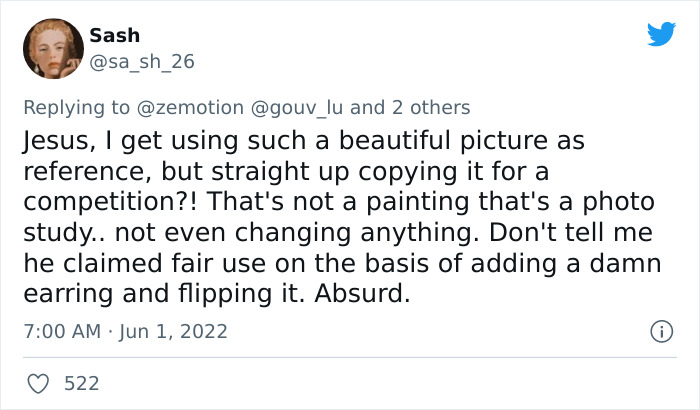700x410 pixels.
Task: Open the tweet info circle icon
Action: 661,330
